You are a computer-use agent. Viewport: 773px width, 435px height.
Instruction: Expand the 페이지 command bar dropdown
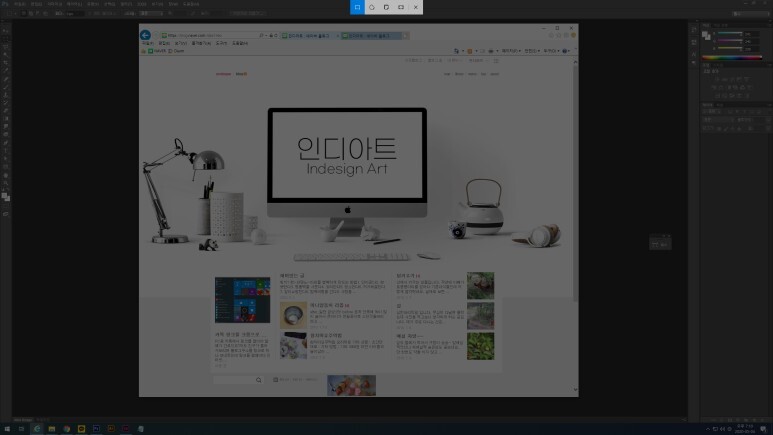click(511, 51)
